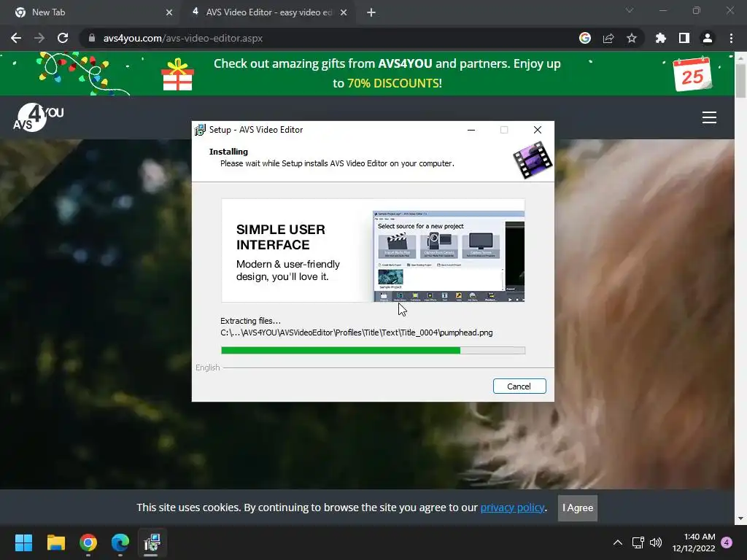The image size is (747, 560).
Task: Open the notification badge showing 4
Action: click(727, 542)
